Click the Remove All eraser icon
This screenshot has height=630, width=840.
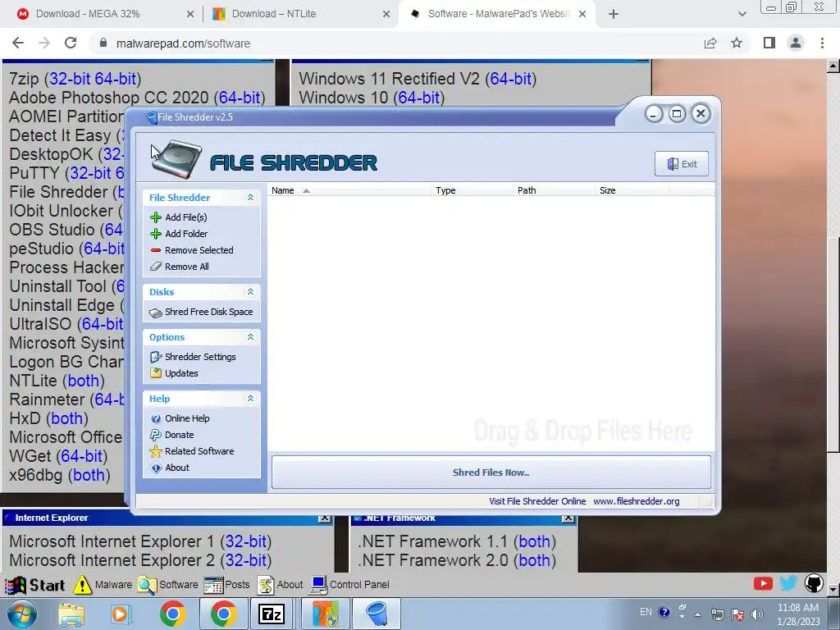(155, 267)
